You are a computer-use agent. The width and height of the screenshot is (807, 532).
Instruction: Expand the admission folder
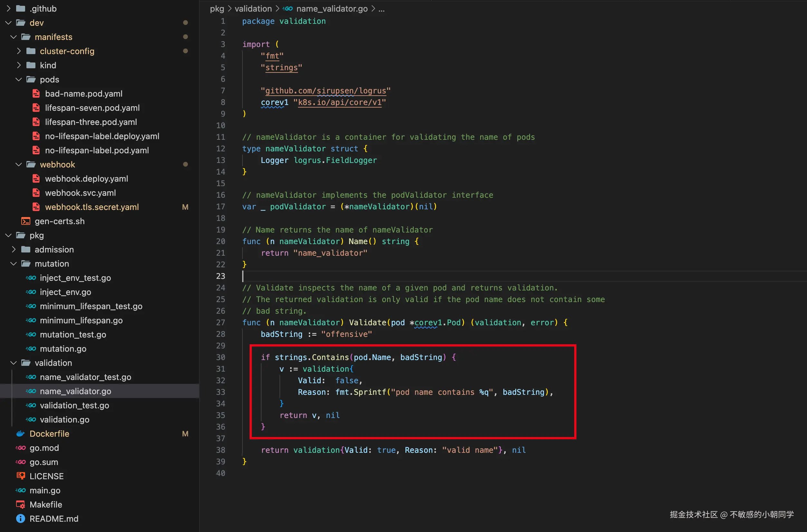14,249
